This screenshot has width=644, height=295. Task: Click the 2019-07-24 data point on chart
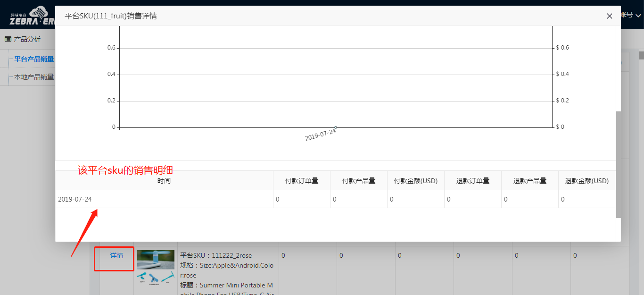[x=335, y=127]
